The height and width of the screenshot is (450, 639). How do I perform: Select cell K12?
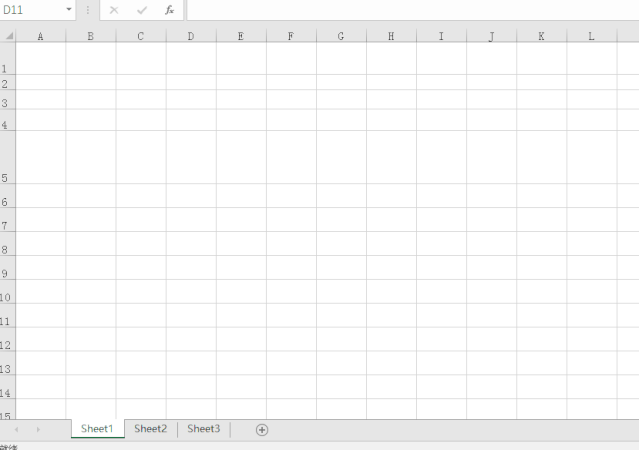542,340
